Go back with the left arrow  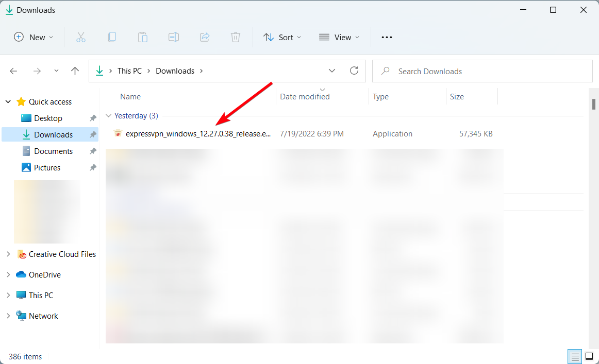13,71
